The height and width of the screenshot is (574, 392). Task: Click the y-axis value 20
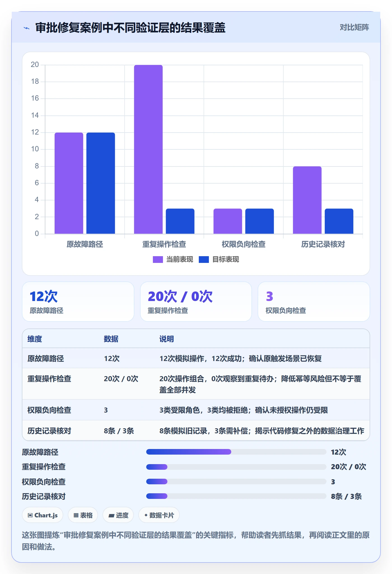(x=35, y=65)
